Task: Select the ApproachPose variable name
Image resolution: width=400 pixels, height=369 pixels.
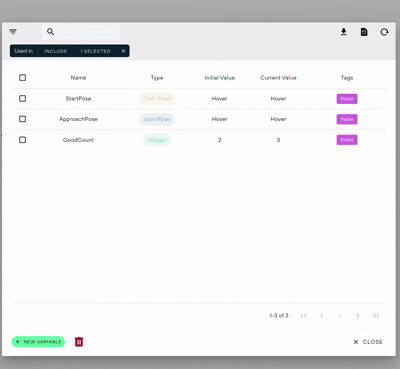Action: 78,119
